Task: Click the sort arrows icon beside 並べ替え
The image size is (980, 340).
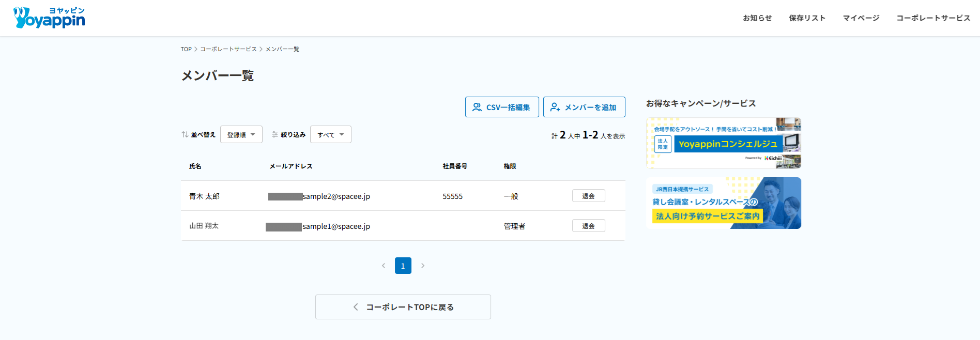Action: (185, 134)
